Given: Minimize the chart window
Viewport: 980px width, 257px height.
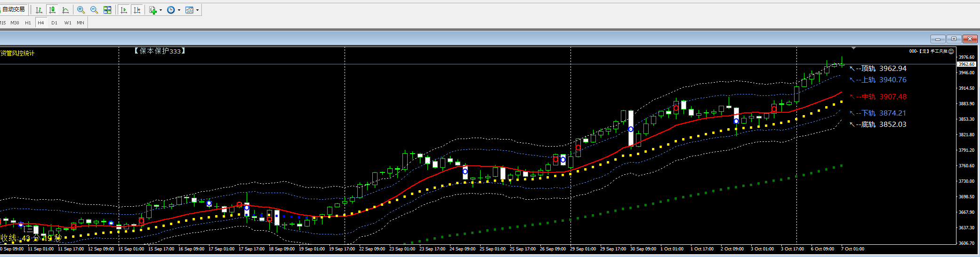Looking at the screenshot, I should (938, 39).
